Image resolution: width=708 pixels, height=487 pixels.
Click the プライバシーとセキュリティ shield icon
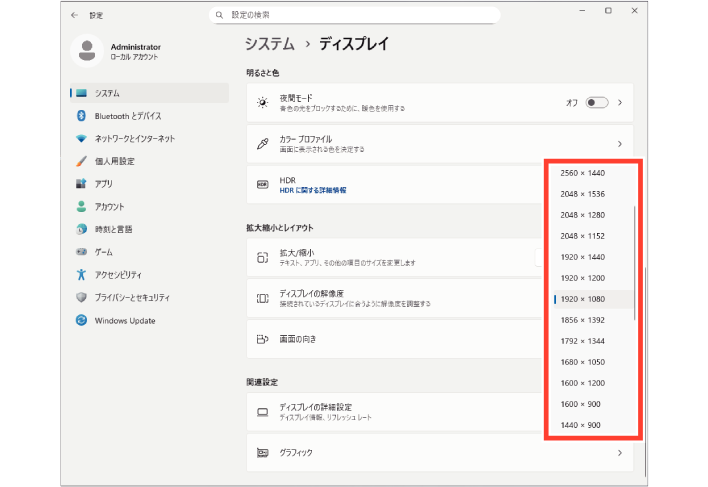[82, 298]
